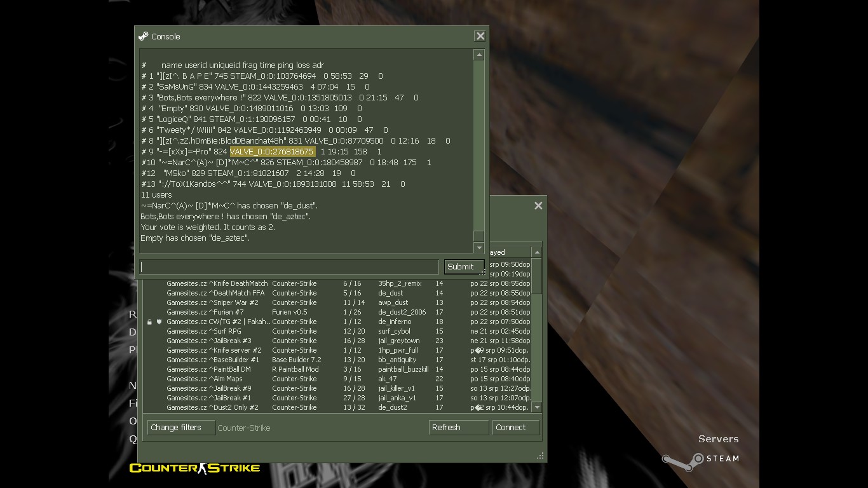868x488 pixels.
Task: Click the server list scrollbar thumb
Action: (x=537, y=276)
